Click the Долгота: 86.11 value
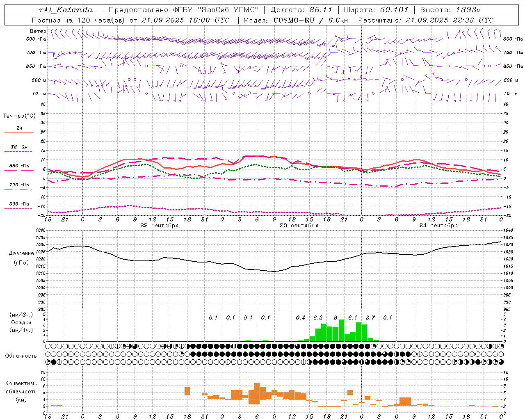Viewport: 525px width, 420px height. 301,10
